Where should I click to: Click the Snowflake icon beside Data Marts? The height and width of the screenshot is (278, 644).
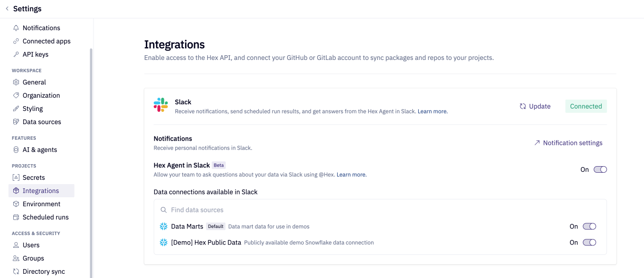tap(163, 226)
